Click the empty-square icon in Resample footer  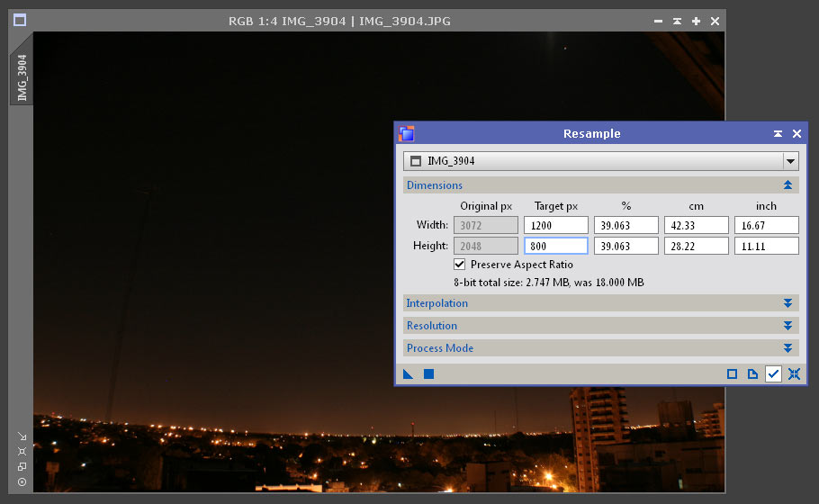coord(732,374)
